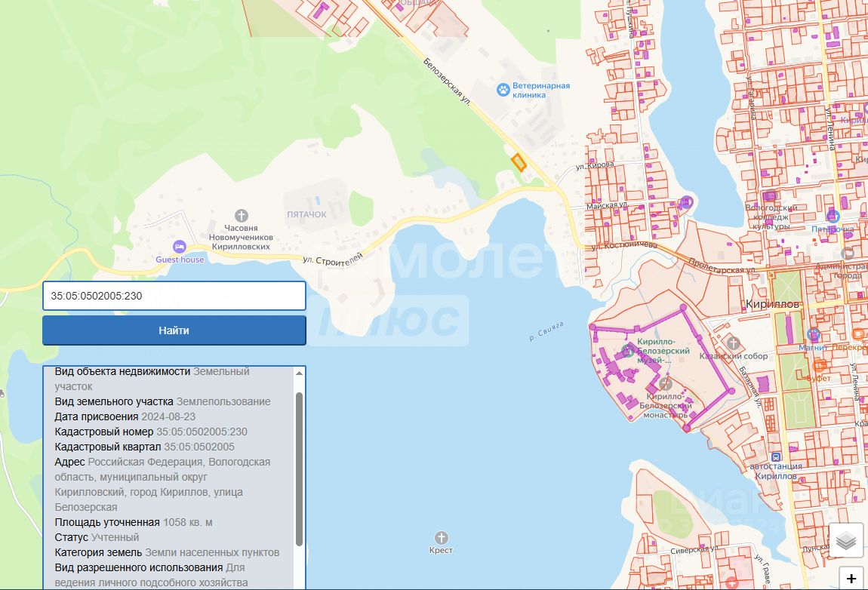Image resolution: width=868 pixels, height=590 pixels.
Task: Click the Guest house bed icon
Action: [x=179, y=246]
